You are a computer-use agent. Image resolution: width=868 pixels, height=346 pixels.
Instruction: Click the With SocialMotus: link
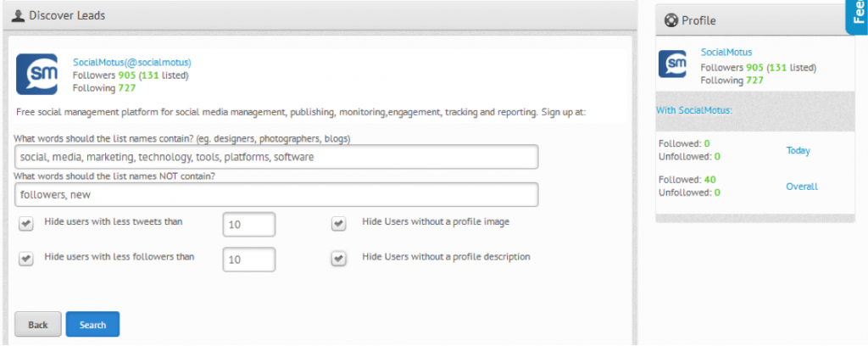click(694, 110)
